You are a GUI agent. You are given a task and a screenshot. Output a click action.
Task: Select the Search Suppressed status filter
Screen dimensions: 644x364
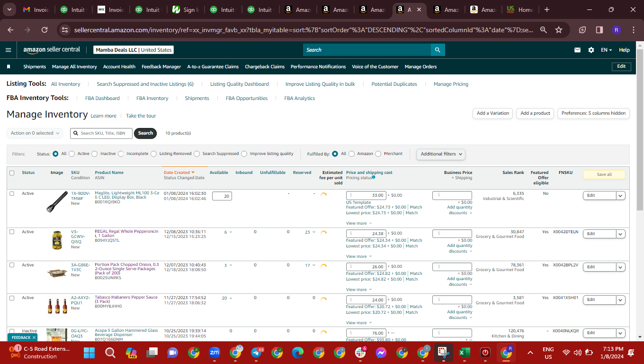click(197, 154)
